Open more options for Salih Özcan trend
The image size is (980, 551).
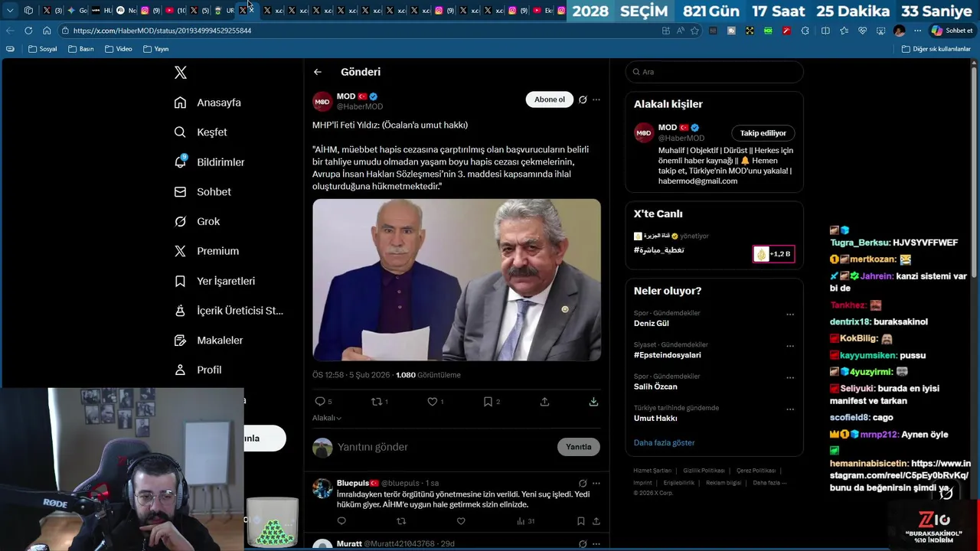pos(790,378)
